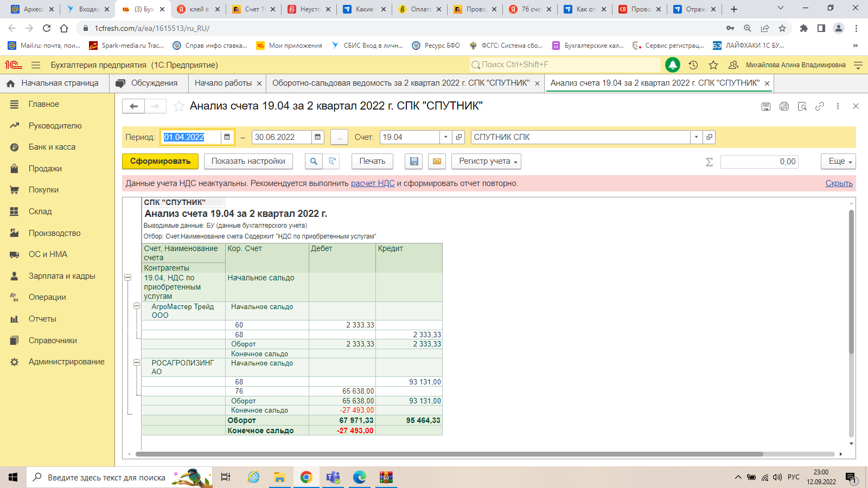Expand the organization СПУТНИК СПК dropdown arrow
Screen dimensions: 868x488
click(696, 137)
